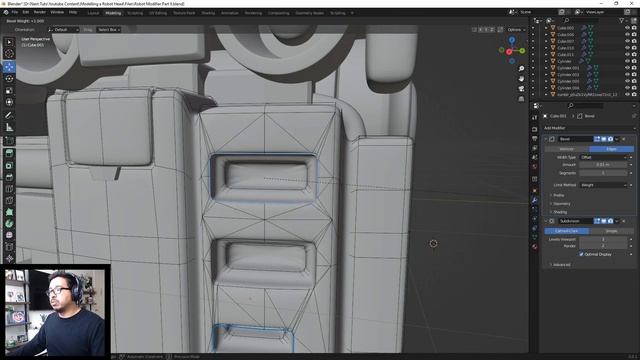Viewport: 640px width, 360px height.
Task: Expand the Geometry subpanel
Action: coord(561,204)
